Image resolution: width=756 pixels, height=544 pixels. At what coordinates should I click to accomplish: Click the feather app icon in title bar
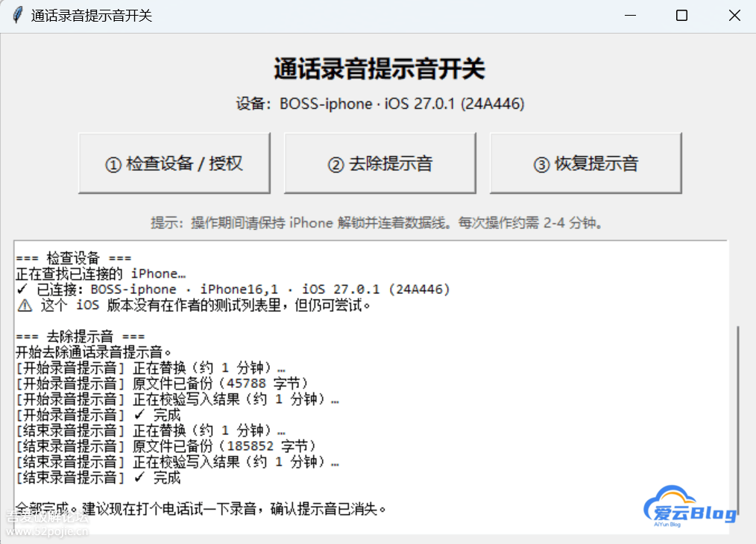coord(17,16)
